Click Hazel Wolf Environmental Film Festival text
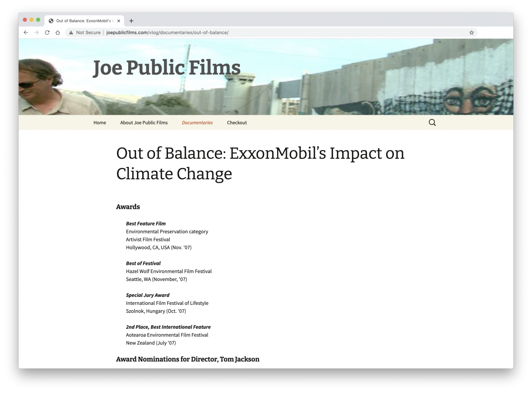The width and height of the screenshot is (532, 393). click(169, 272)
